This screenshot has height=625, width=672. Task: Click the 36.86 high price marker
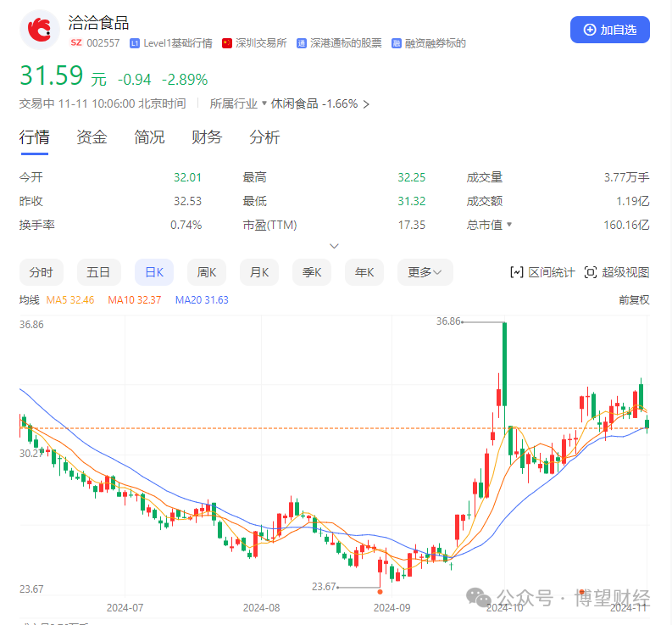(448, 321)
